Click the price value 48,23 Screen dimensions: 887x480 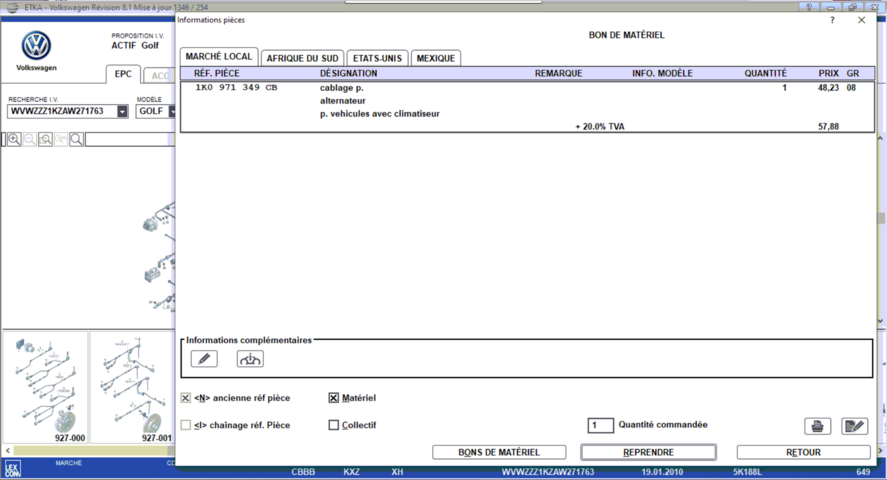(828, 88)
